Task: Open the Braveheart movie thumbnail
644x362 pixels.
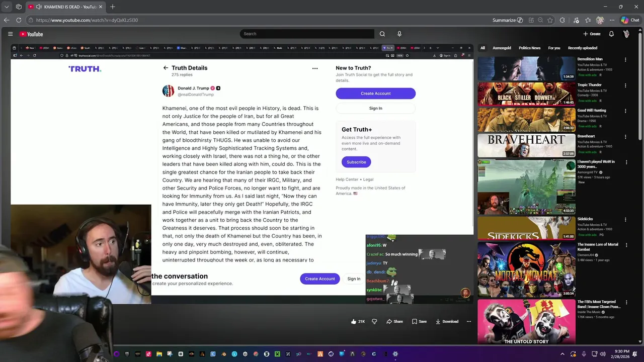Action: click(x=526, y=145)
